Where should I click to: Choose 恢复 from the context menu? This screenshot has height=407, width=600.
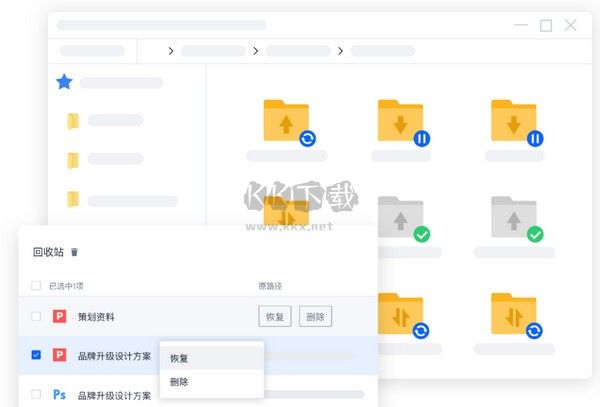pyautogui.click(x=179, y=358)
